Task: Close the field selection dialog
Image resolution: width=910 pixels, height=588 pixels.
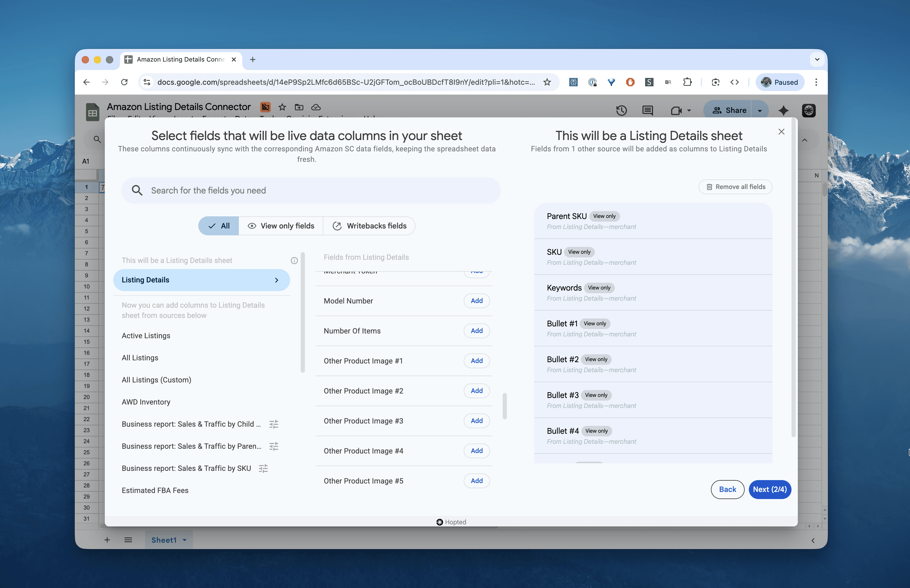Action: (x=781, y=132)
